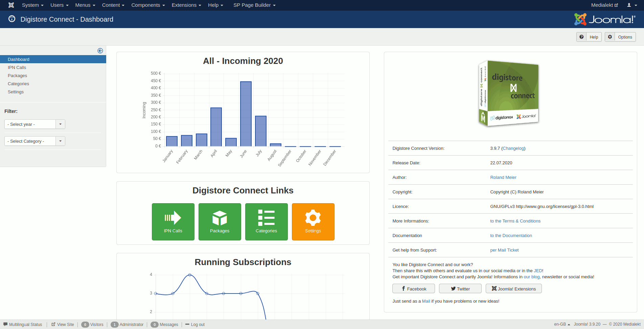Open the Help dropdown in top menu
Screen dimensions: 644x329
coord(215,5)
